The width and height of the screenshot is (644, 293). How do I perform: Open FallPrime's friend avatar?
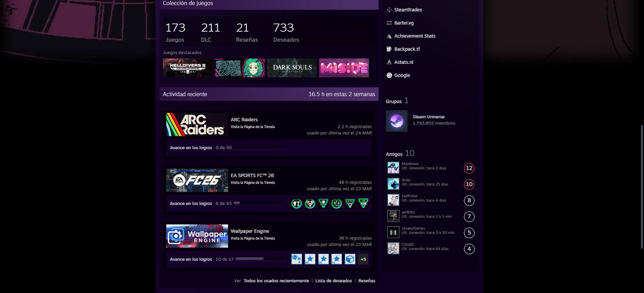coord(393,200)
